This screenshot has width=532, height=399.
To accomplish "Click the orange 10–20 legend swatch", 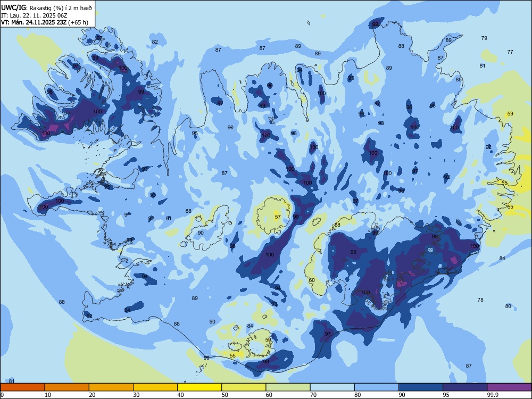I will click(x=67, y=387).
